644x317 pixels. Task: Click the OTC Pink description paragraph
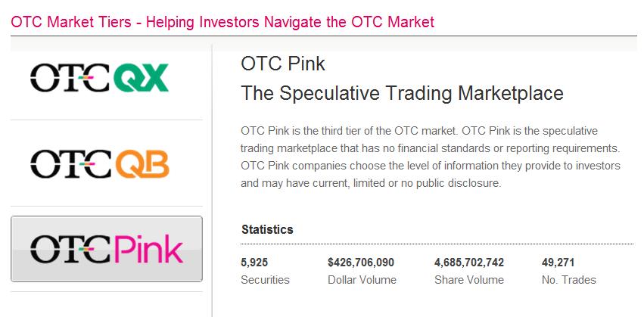click(x=430, y=156)
